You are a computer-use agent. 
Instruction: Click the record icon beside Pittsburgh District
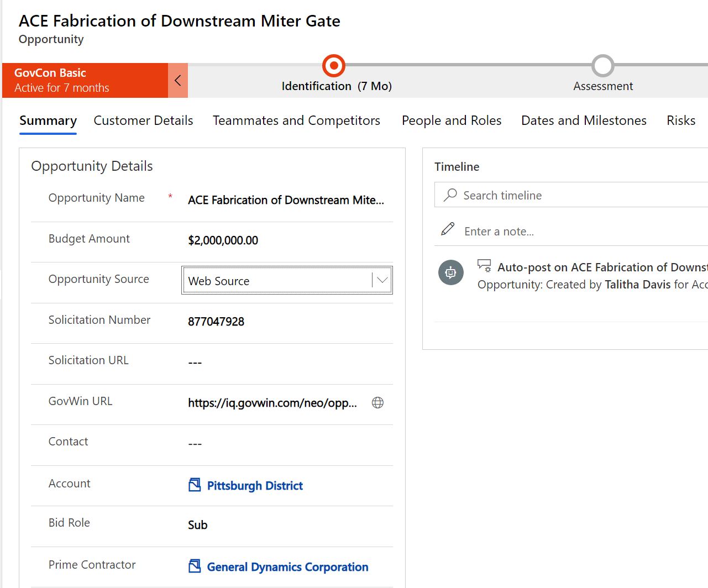click(x=194, y=485)
